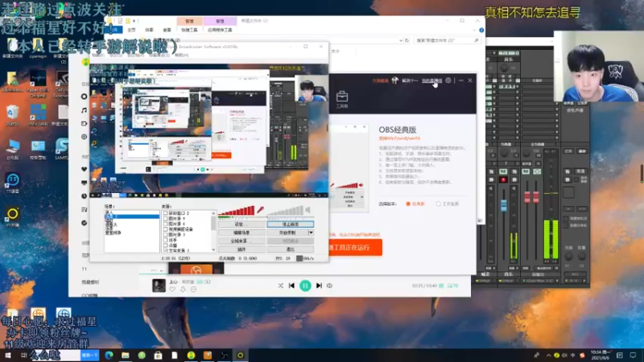The width and height of the screenshot is (644, 362).
Task: Like the current song with the heart icon
Action: [172, 290]
